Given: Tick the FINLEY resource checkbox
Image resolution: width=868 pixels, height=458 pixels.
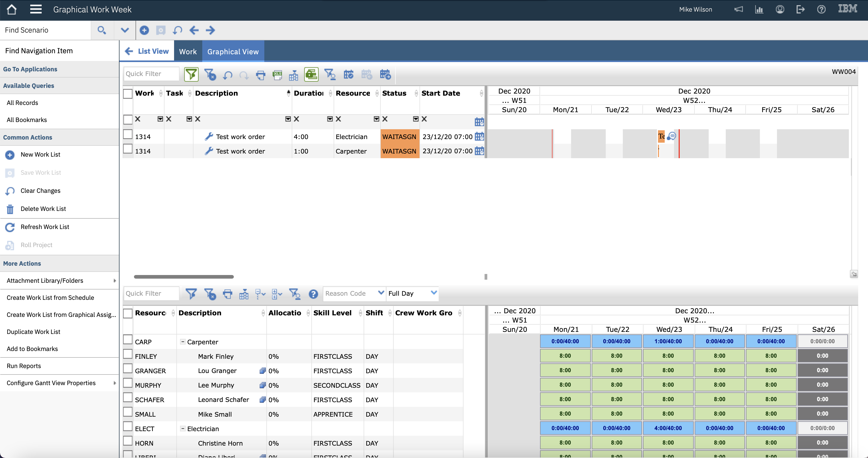Looking at the screenshot, I should pos(128,354).
